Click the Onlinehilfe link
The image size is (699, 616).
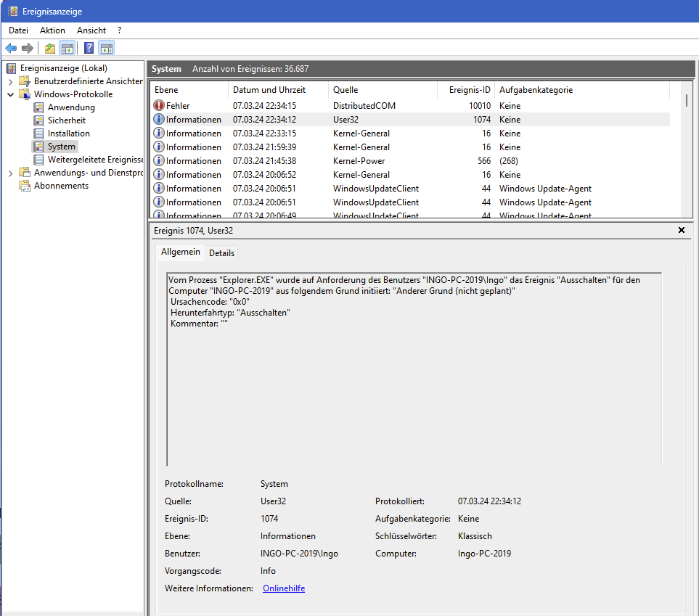pyautogui.click(x=284, y=588)
